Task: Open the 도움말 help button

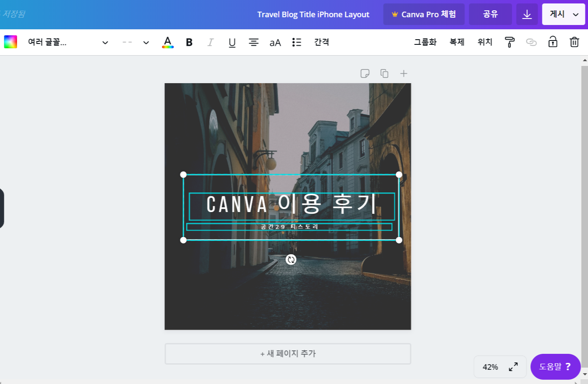Action: [x=555, y=367]
